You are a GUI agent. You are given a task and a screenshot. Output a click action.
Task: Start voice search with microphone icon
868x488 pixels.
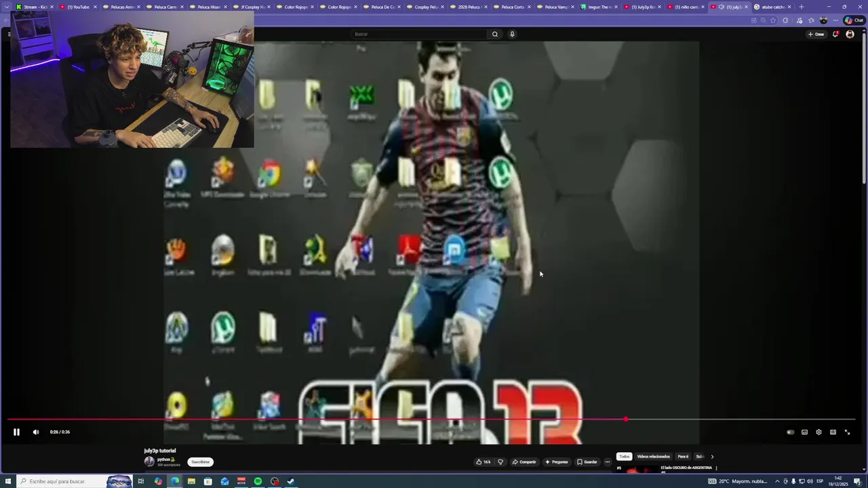[512, 34]
